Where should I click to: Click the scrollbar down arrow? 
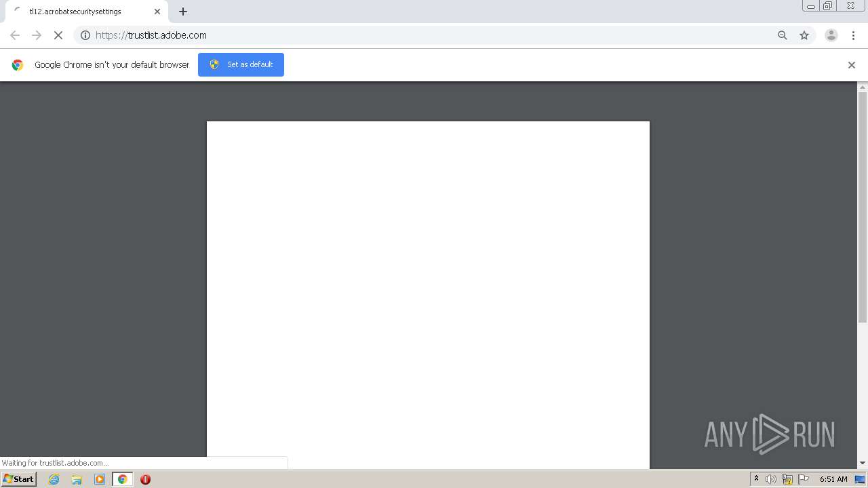pos(863,463)
